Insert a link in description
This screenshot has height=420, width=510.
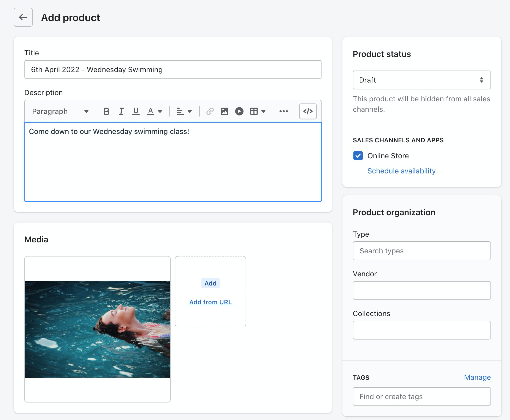coord(210,112)
